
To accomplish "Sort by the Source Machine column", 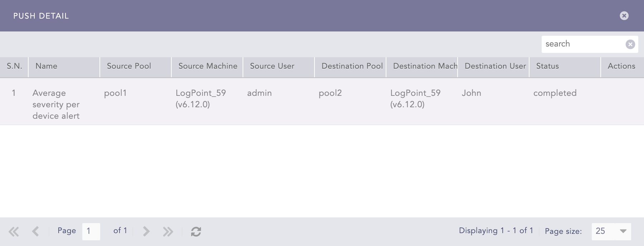I will 207,66.
